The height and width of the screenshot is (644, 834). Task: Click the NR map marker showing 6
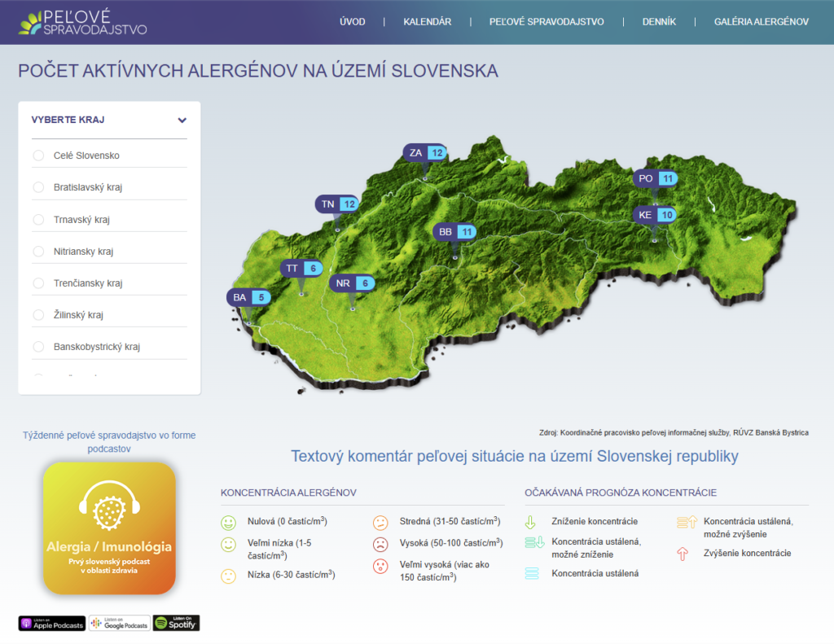[x=352, y=283]
